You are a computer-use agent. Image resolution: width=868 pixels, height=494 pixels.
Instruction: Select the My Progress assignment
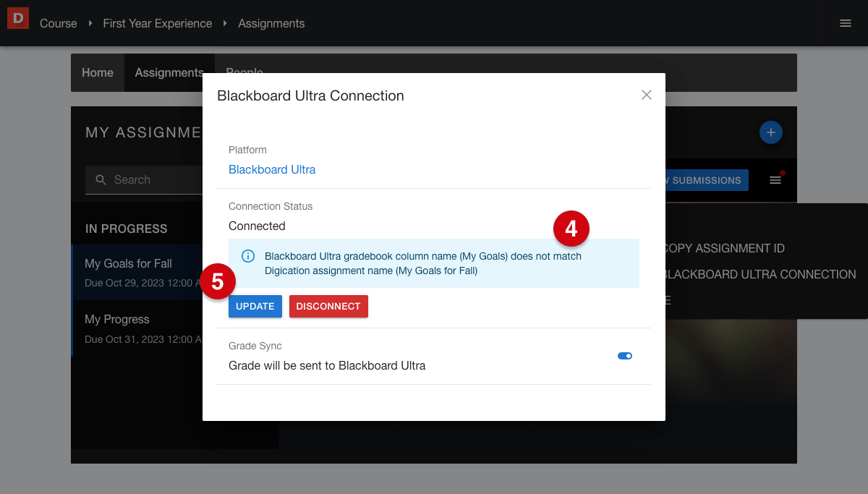tap(137, 328)
